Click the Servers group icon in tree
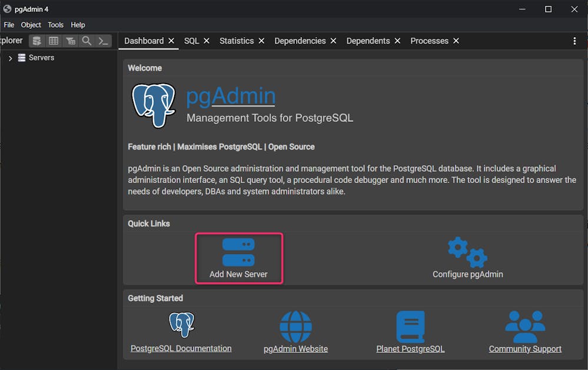 [22, 58]
